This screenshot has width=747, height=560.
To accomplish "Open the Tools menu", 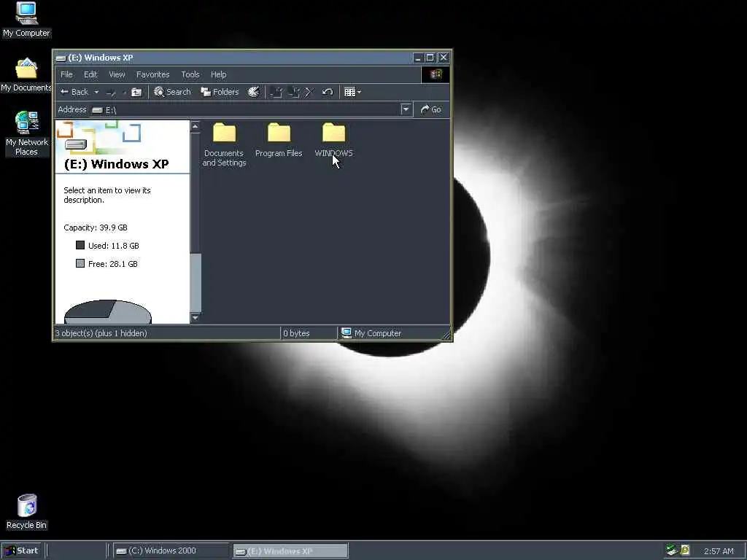I will [190, 74].
